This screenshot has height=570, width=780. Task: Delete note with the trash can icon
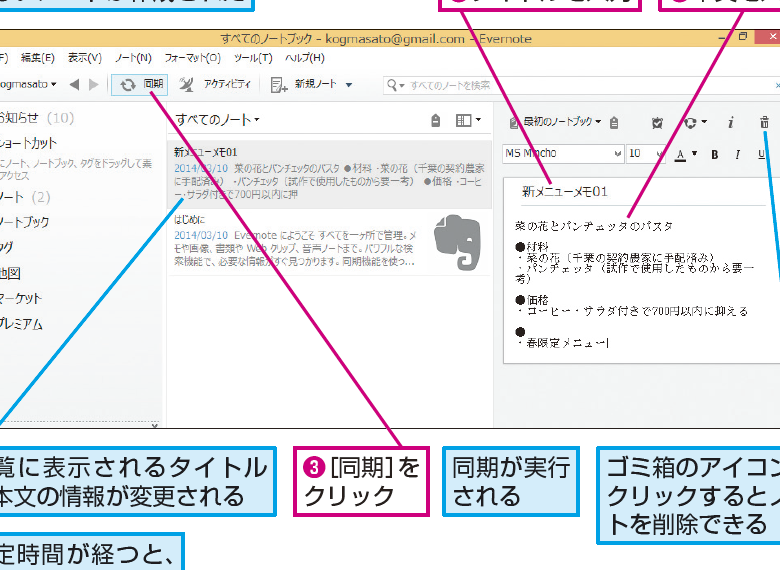point(764,122)
